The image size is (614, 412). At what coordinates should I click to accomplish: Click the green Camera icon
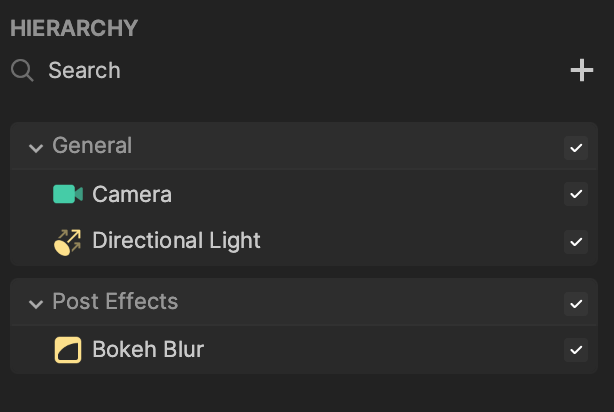(68, 194)
